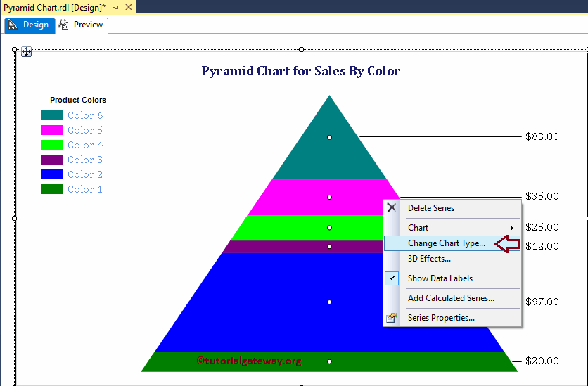The height and width of the screenshot is (386, 588).
Task: Click the Color 3 purple legend swatch
Action: [52, 160]
